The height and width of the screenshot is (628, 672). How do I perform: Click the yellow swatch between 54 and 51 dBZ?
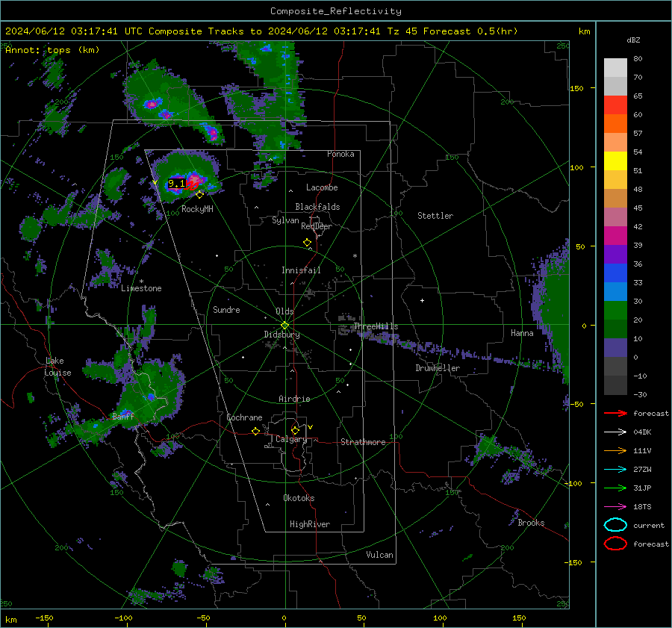point(615,161)
